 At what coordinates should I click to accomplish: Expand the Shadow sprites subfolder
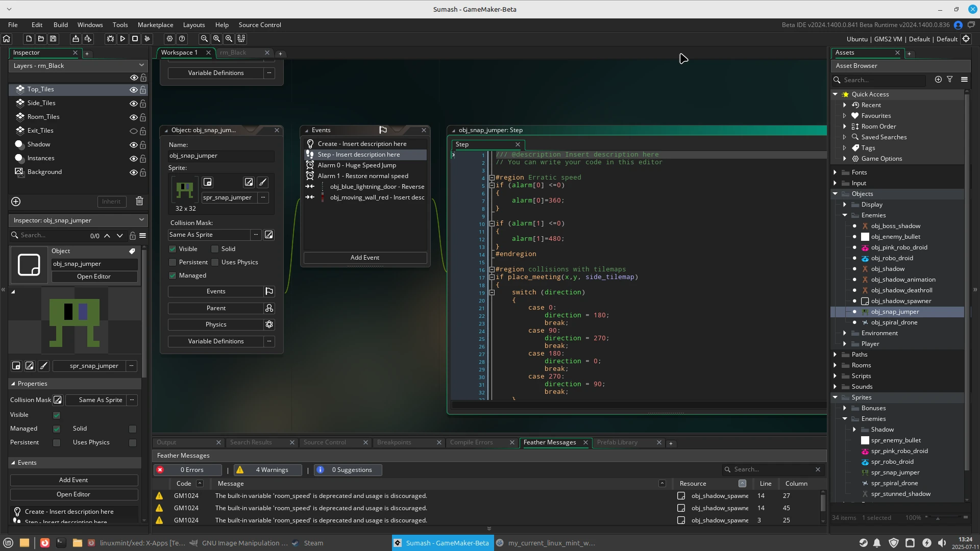point(854,430)
